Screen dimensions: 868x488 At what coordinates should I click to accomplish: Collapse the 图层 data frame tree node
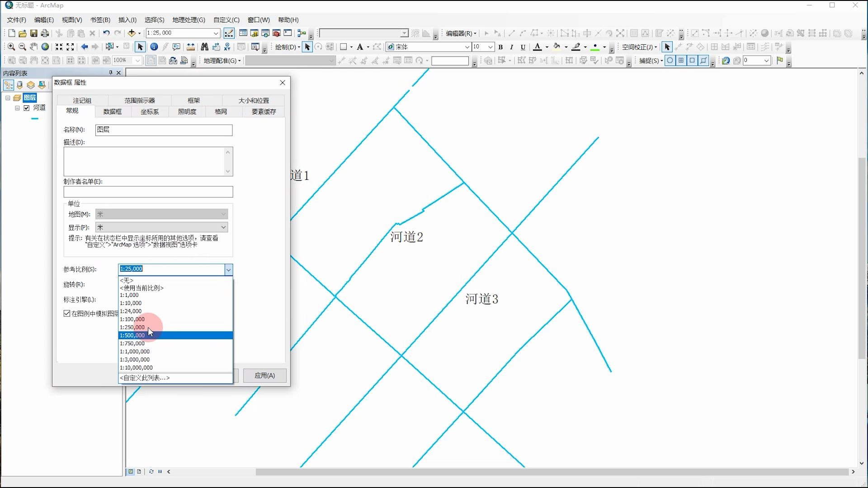[x=8, y=98]
